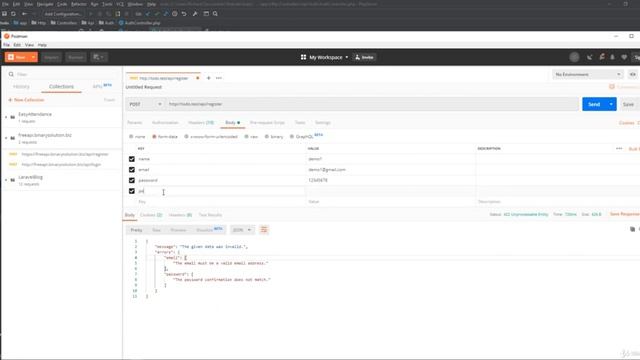Viewport: 640px width, 360px height.
Task: Click the copy response icon
Action: [632, 229]
